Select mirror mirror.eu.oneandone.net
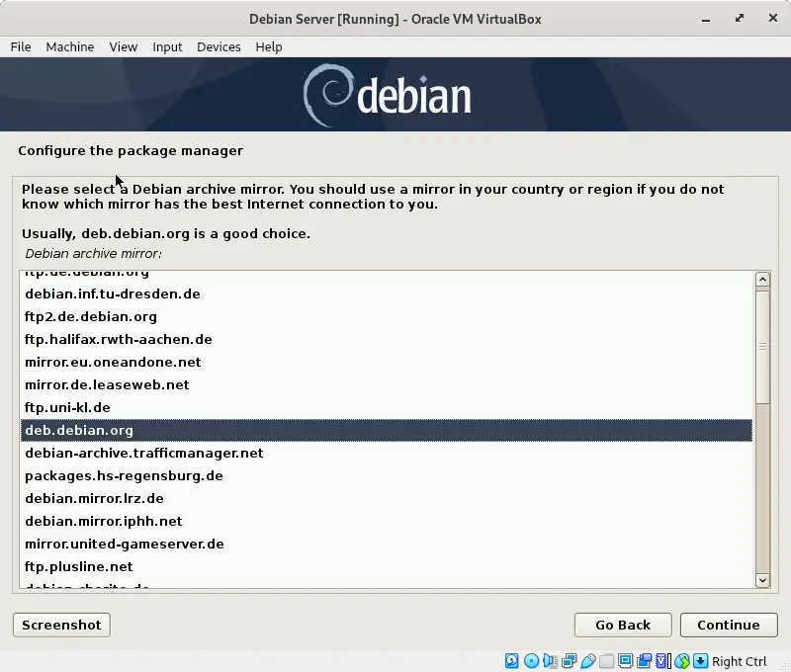The width and height of the screenshot is (791, 672). pos(387,362)
